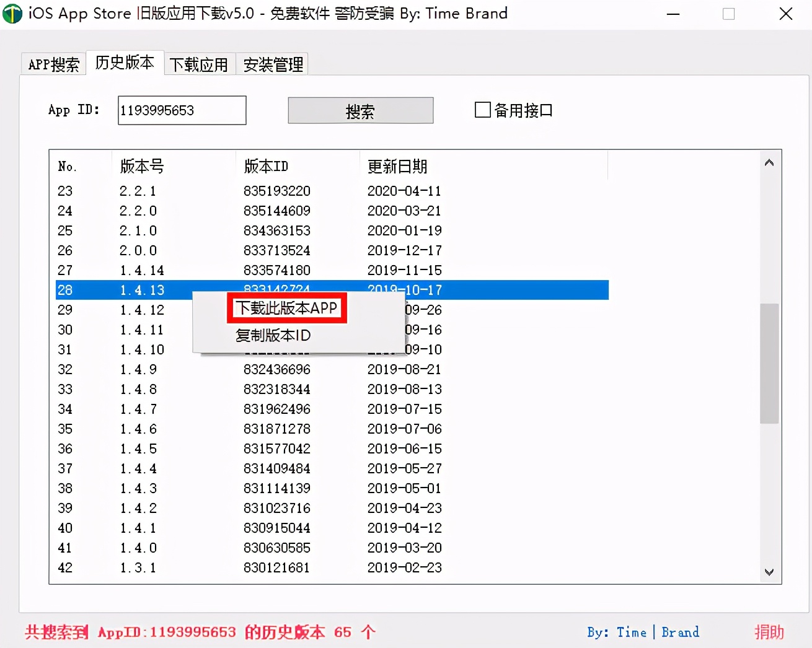This screenshot has height=648, width=812.
Task: Click inside the App ID input field
Action: [x=181, y=110]
